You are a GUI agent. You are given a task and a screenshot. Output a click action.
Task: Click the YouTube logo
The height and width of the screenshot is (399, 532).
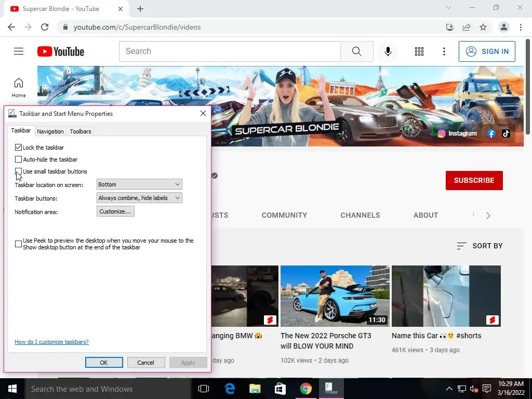[x=61, y=51]
